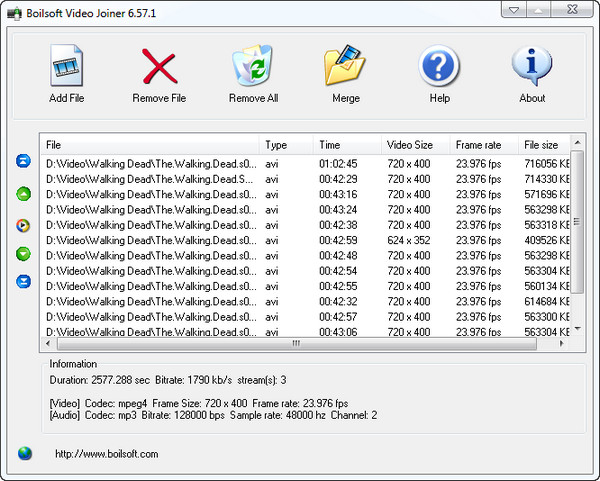Sort list by the File column header
This screenshot has width=600, height=481.
[150, 145]
